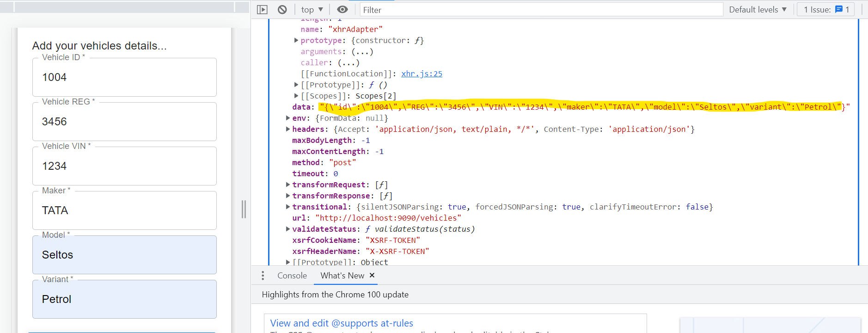Open the 1 Issue message badge
This screenshot has height=333, width=868.
tap(826, 10)
